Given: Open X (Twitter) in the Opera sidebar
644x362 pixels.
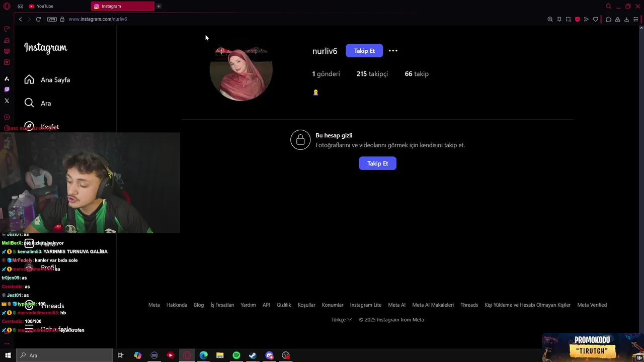Looking at the screenshot, I should pos(7,101).
